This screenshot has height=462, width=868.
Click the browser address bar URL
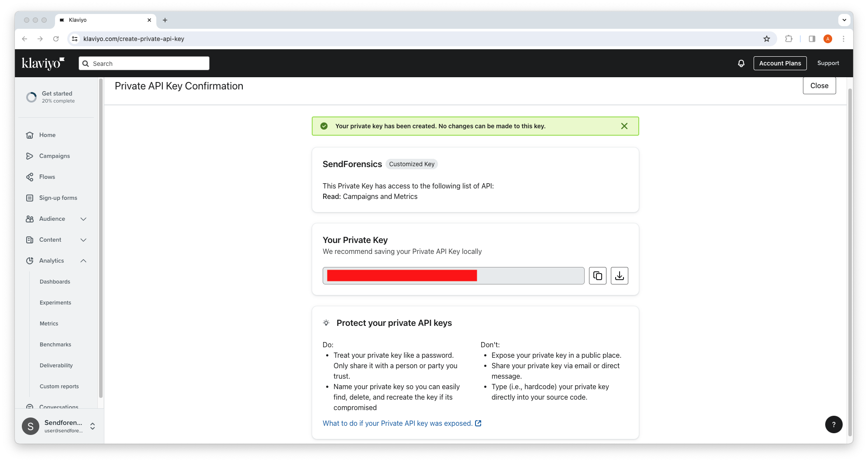[134, 39]
